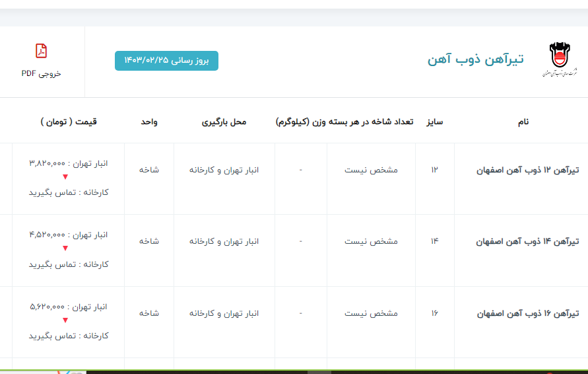This screenshot has height=374, width=588.
Task: Click the قیمت ( تومان ) column header
Action: pyautogui.click(x=69, y=122)
